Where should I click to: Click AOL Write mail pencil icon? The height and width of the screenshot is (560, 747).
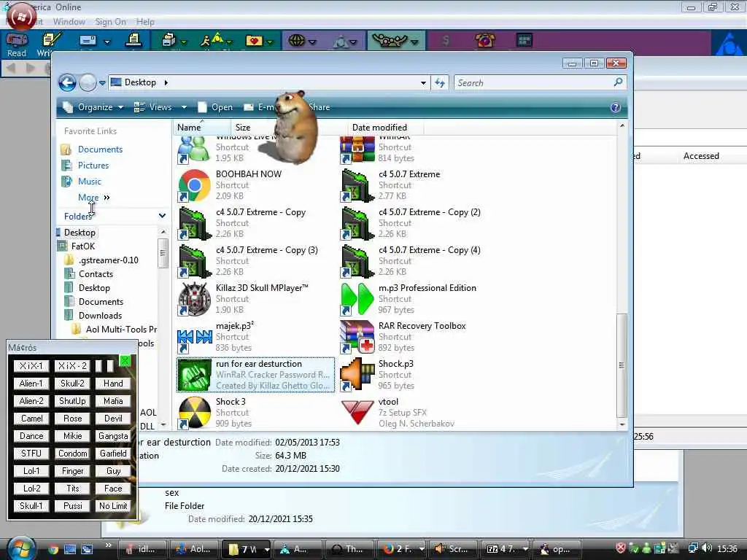coord(51,40)
